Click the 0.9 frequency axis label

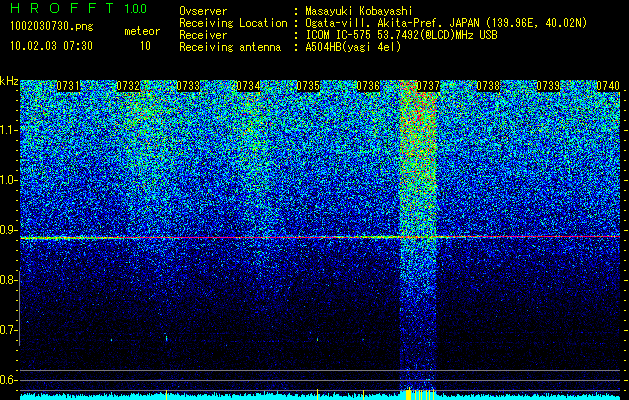coord(8,230)
